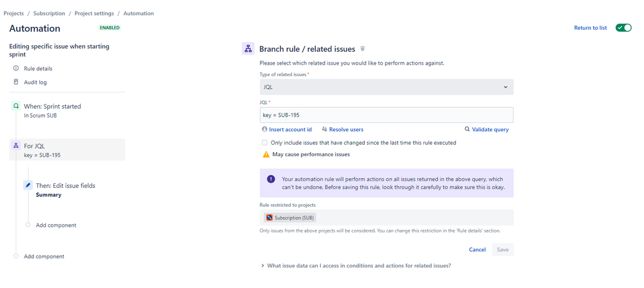Click the Subscription (SUB) project chip
The height and width of the screenshot is (288, 644).
pos(290,217)
